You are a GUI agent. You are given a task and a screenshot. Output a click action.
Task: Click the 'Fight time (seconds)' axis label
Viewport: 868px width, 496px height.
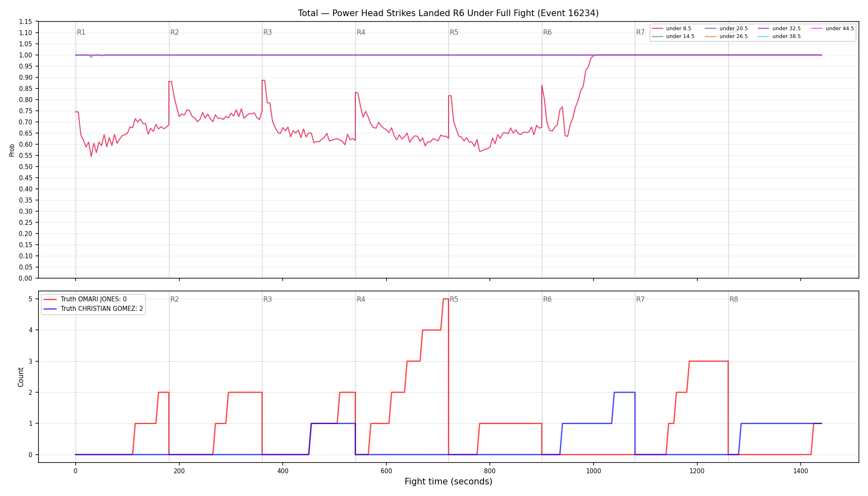coord(448,482)
